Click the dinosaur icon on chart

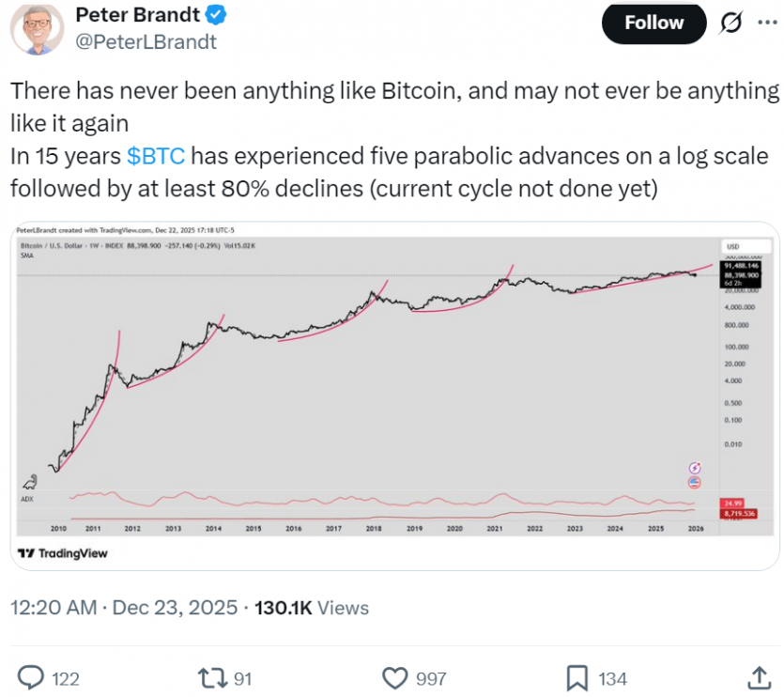click(x=34, y=481)
